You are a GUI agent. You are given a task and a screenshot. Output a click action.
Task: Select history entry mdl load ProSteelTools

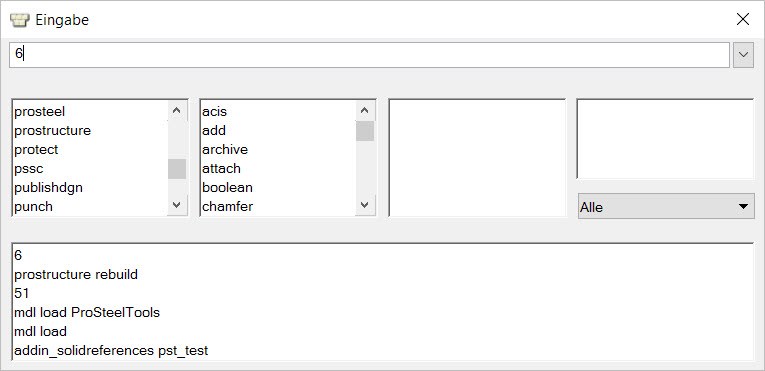coord(87,312)
